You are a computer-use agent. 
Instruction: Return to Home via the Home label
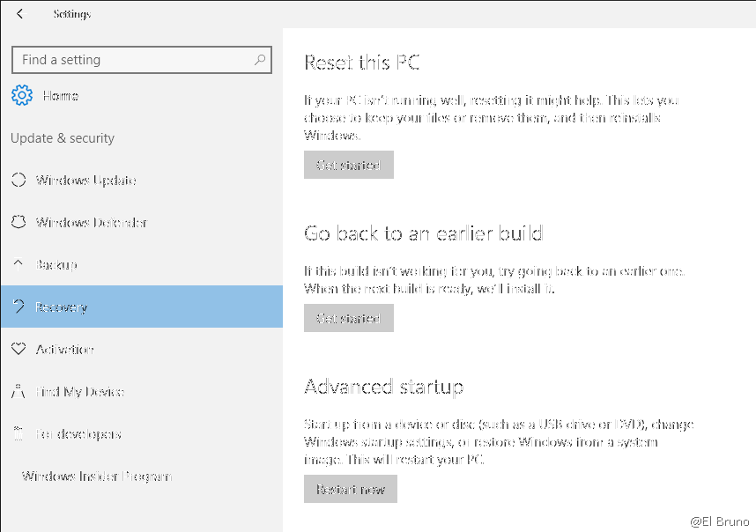[60, 96]
